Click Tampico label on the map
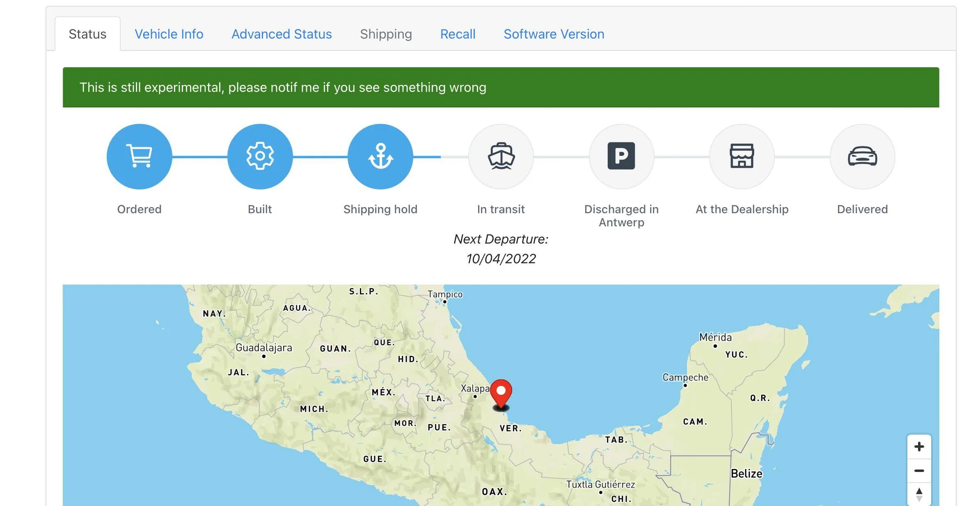 pos(445,294)
